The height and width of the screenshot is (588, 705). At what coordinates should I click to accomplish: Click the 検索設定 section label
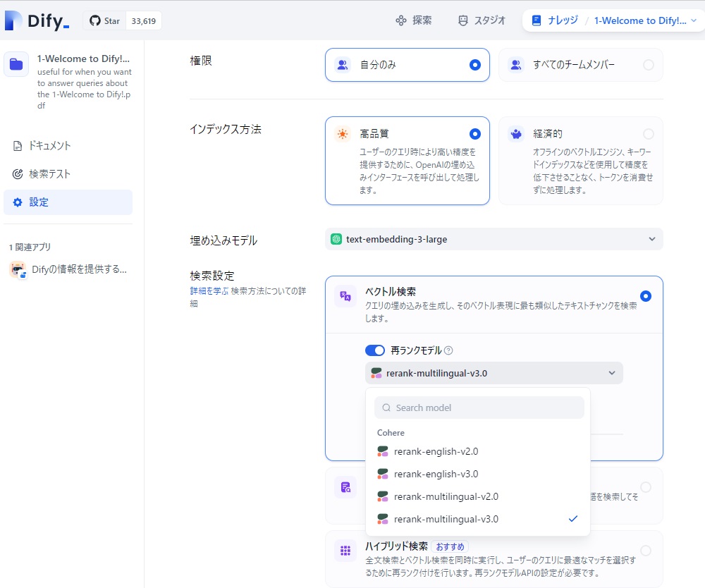tap(211, 276)
